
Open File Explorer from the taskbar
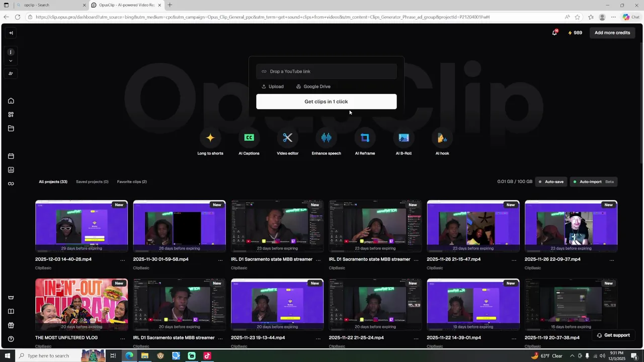pyautogui.click(x=145, y=355)
